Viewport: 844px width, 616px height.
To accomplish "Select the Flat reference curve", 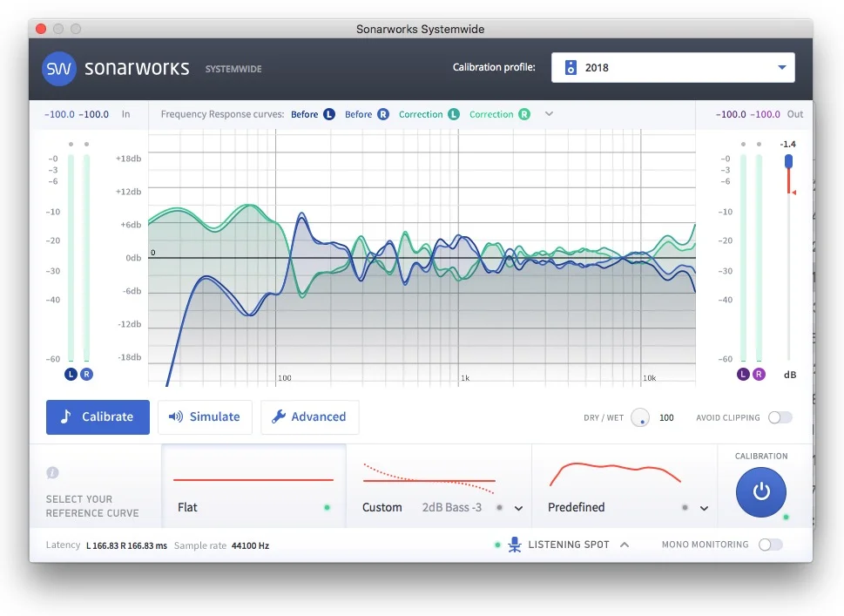I will coord(253,486).
